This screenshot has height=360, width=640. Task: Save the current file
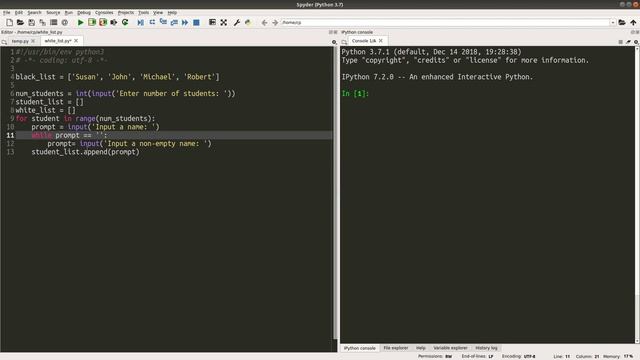point(31,22)
